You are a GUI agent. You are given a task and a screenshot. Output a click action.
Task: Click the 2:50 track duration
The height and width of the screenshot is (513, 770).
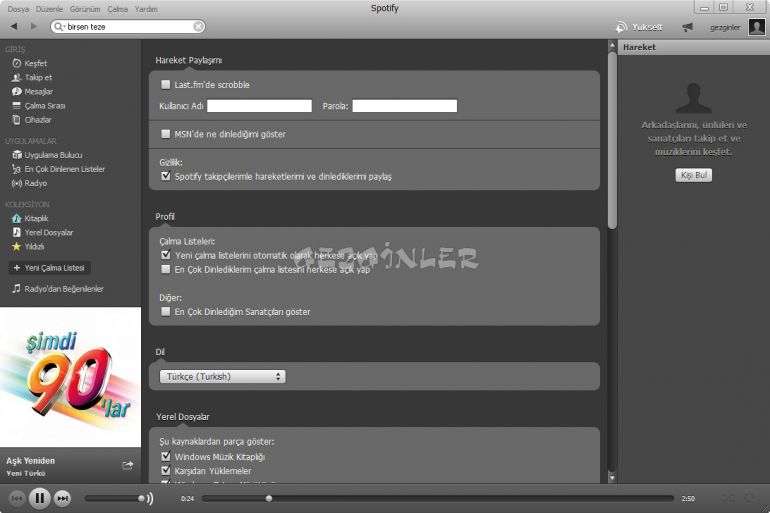click(688, 499)
